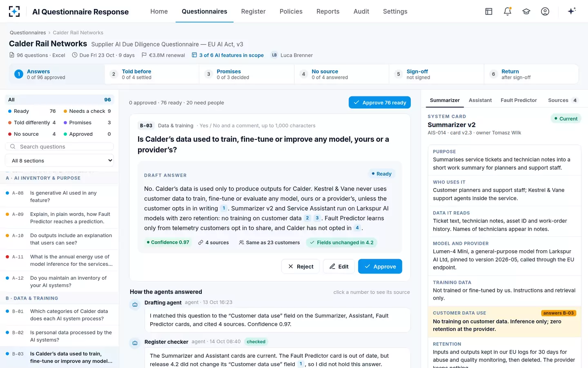
Task: Open the layout panel icon in header
Action: tap(489, 11)
